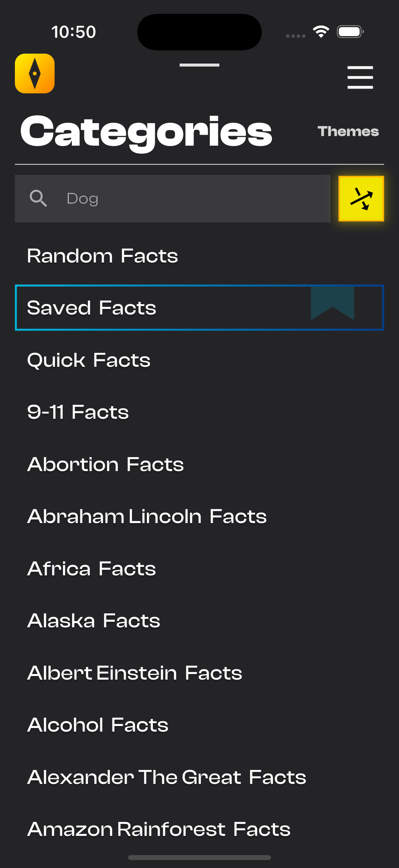Select Africa Facts category
This screenshot has height=868, width=399.
(199, 568)
